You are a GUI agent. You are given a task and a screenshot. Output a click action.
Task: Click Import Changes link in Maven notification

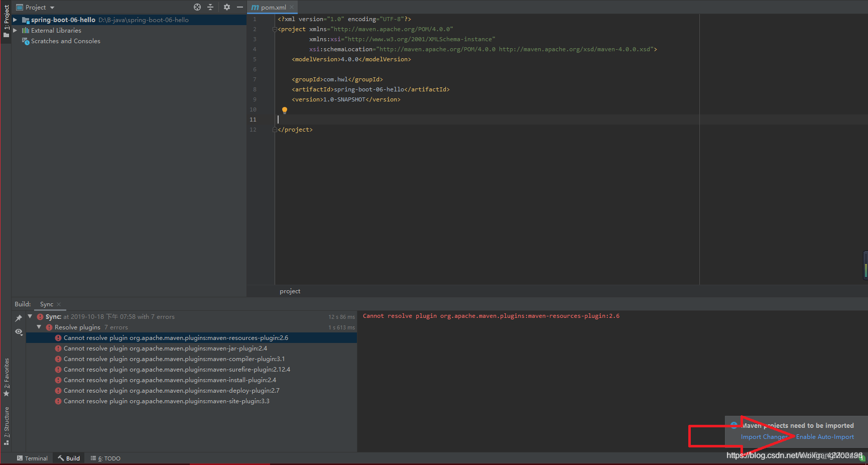coord(764,437)
